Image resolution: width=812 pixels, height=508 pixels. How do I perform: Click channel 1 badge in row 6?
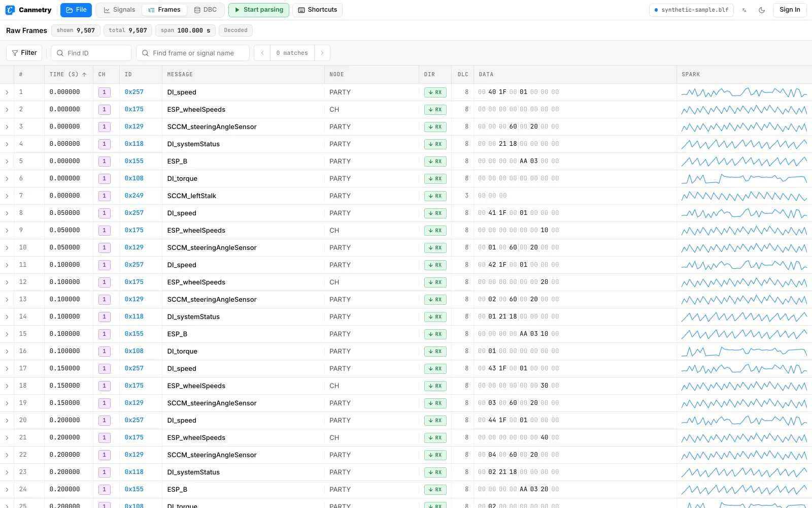[x=104, y=179]
